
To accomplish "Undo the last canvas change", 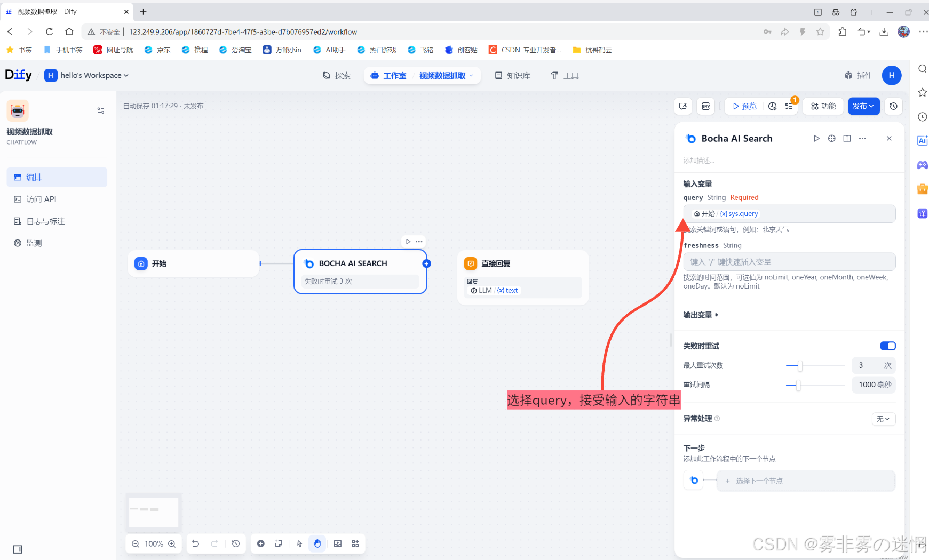I will tap(195, 543).
